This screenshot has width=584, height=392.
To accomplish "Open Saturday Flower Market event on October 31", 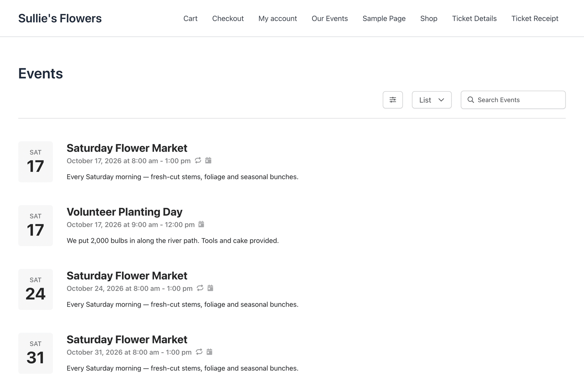I will pyautogui.click(x=127, y=339).
